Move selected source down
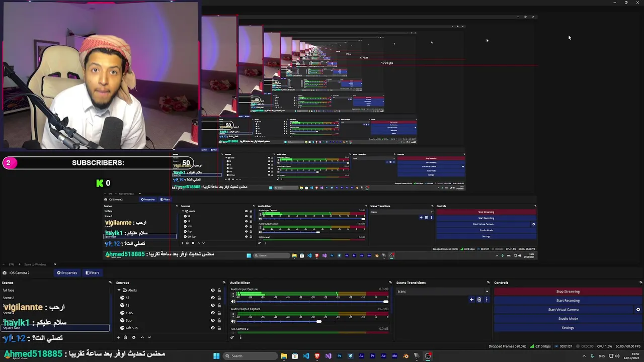Viewport: 644px width, 362px height. pyautogui.click(x=149, y=337)
